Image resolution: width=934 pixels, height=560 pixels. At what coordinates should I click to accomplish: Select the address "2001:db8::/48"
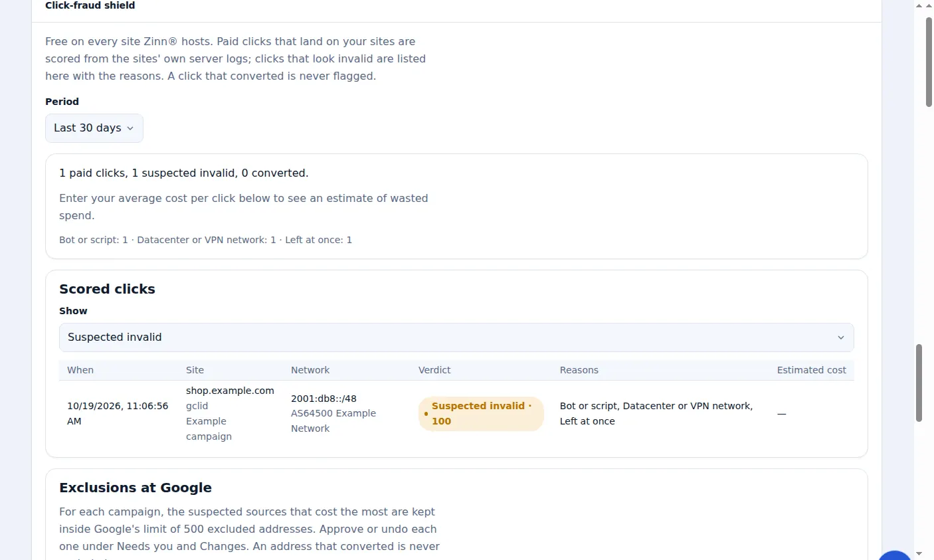[324, 399]
